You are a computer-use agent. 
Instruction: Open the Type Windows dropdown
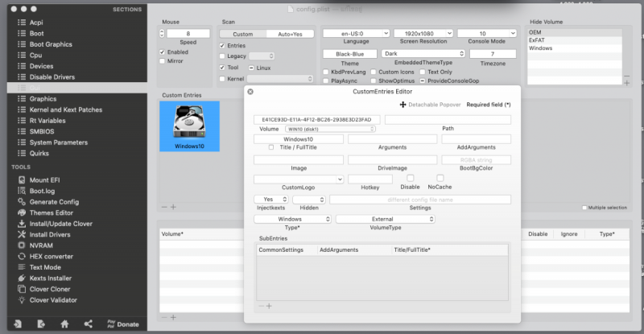click(x=292, y=219)
